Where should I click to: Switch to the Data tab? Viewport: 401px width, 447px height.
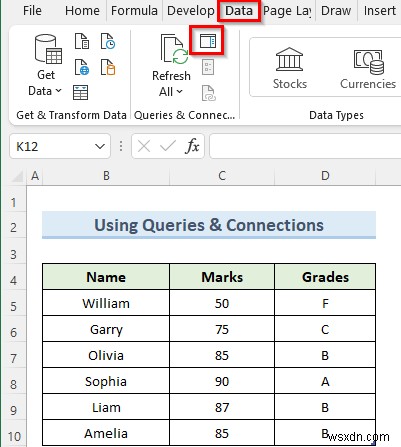239,11
